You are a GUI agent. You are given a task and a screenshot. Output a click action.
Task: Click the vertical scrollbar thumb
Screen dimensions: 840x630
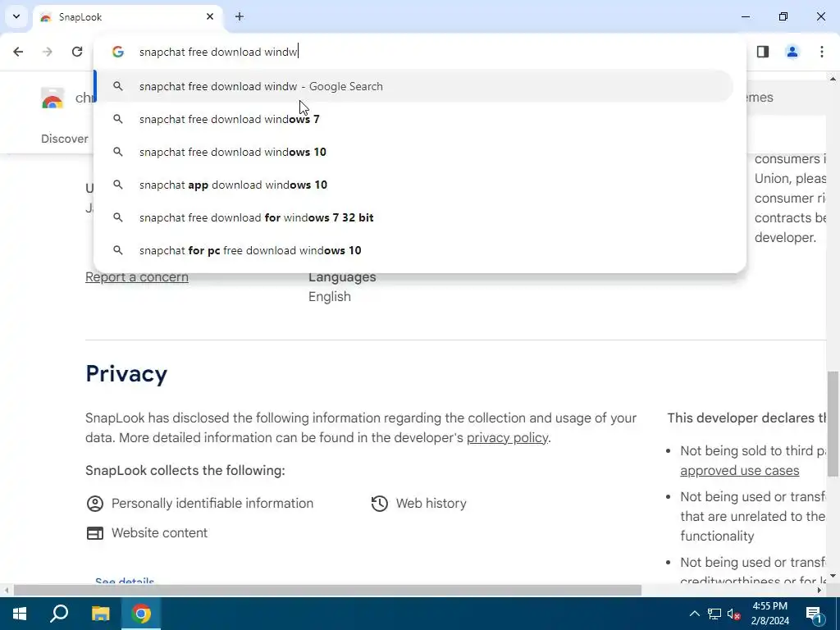click(x=833, y=423)
